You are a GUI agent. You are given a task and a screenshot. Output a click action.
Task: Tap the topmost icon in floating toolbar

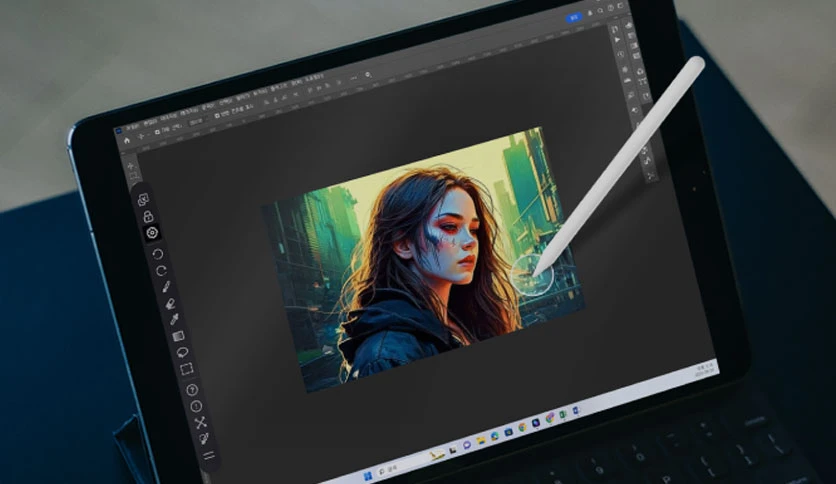coord(143,199)
